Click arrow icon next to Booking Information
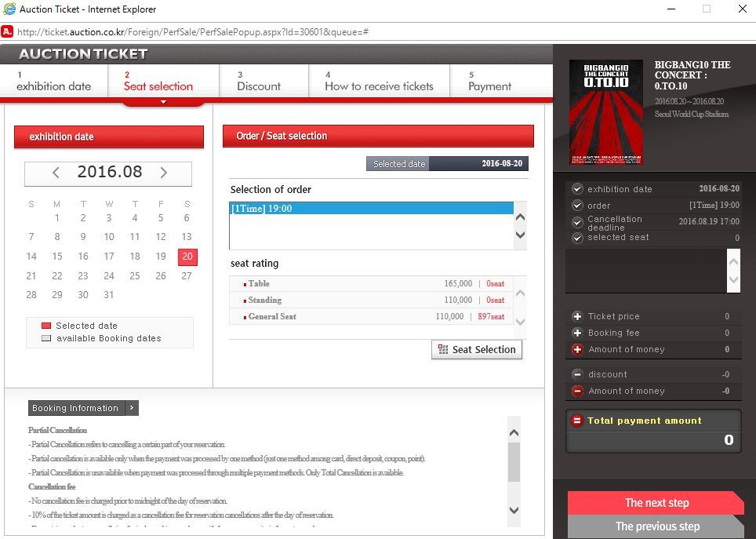Screen dimensions: 756x539 (x=132, y=408)
